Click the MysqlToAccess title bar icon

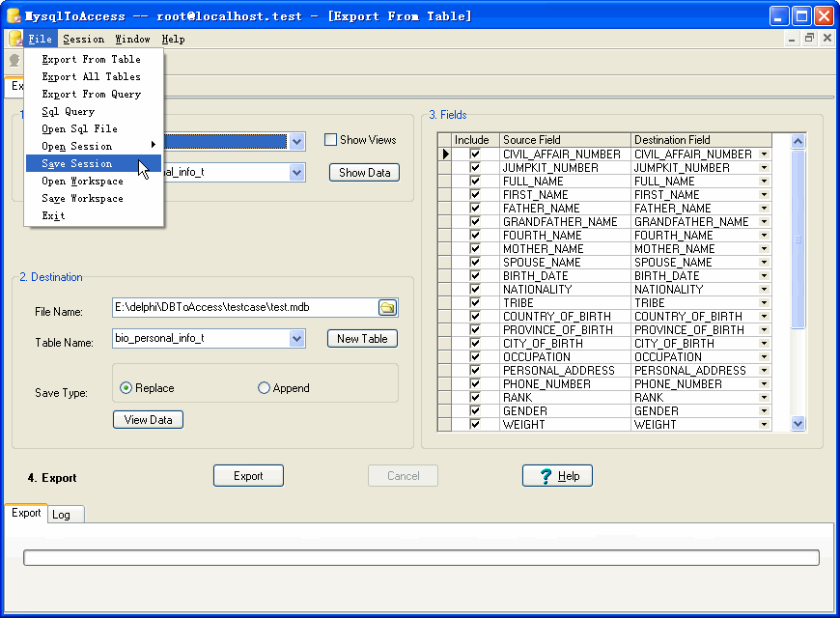[x=14, y=16]
